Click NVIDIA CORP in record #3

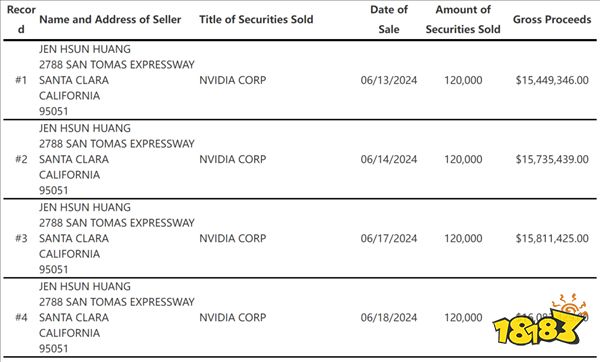[x=233, y=238]
